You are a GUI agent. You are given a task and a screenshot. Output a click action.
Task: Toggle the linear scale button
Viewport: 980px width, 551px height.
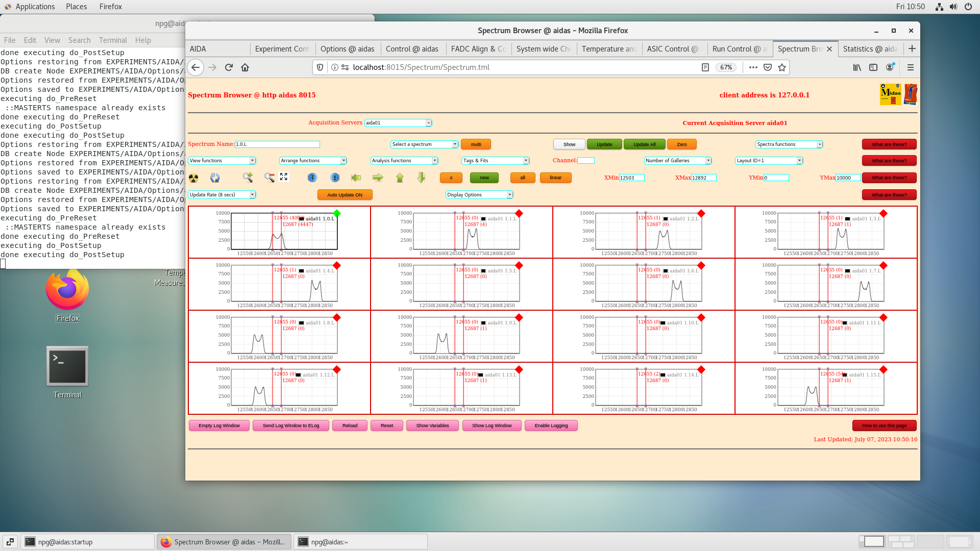point(555,178)
